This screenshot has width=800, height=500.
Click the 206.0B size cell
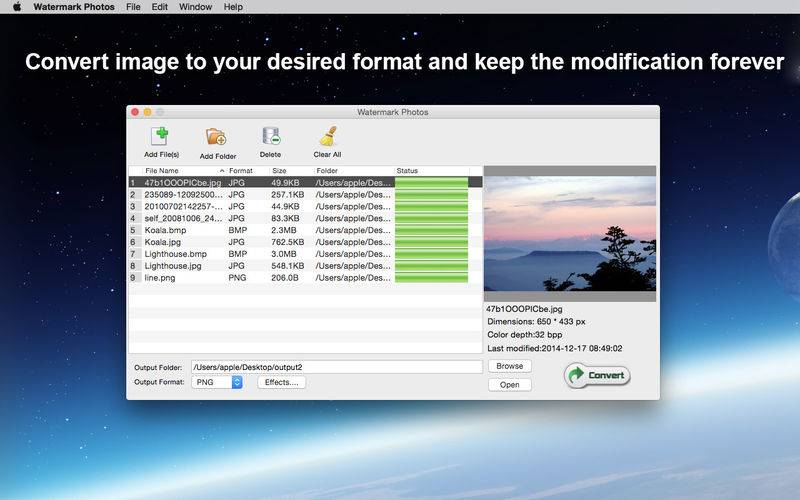point(285,278)
